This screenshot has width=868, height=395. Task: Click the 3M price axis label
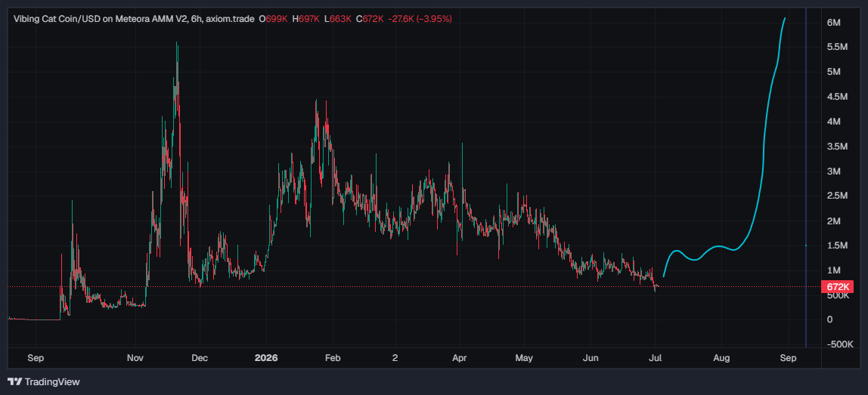pos(834,171)
